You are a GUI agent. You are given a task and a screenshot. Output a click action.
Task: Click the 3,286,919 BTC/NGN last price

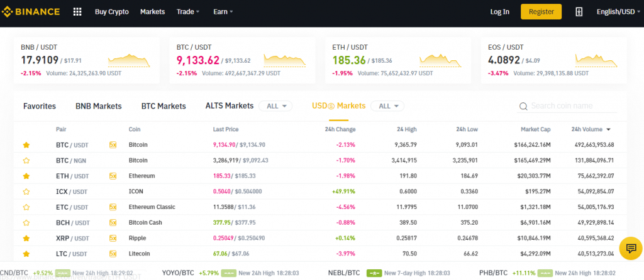(x=226, y=160)
